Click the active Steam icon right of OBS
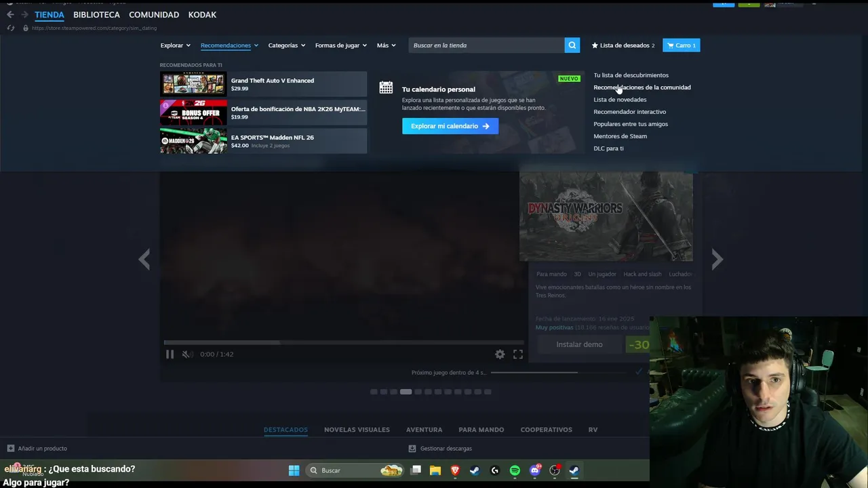 tap(574, 470)
